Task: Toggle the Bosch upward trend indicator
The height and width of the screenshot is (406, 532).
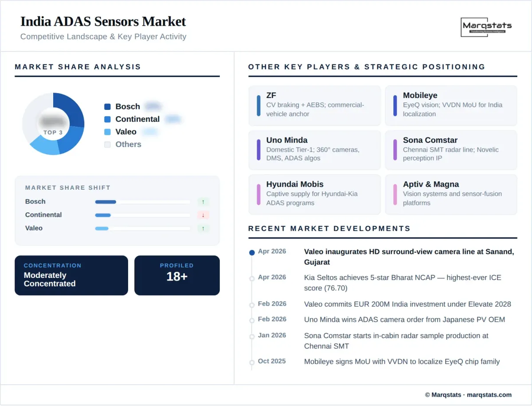Action: coord(203,201)
